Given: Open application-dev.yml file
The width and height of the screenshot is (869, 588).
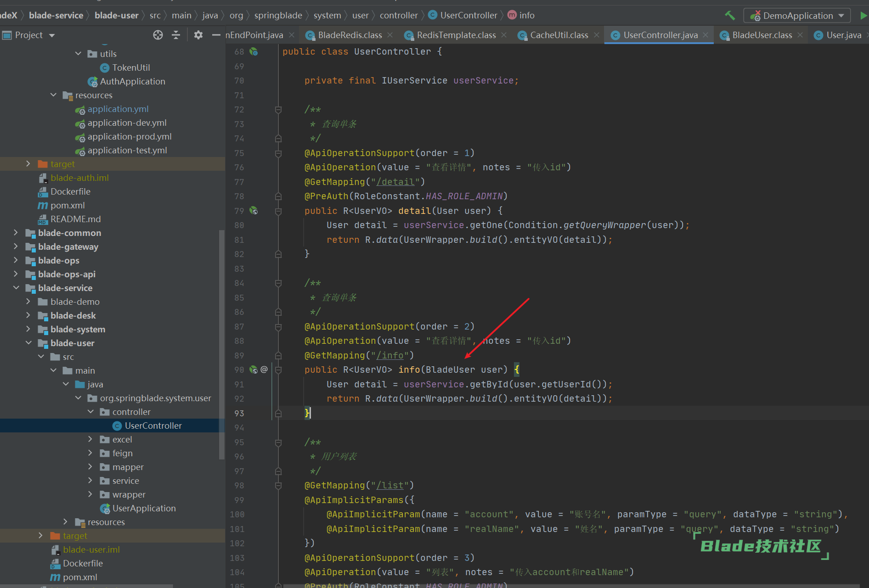Looking at the screenshot, I should 127,123.
